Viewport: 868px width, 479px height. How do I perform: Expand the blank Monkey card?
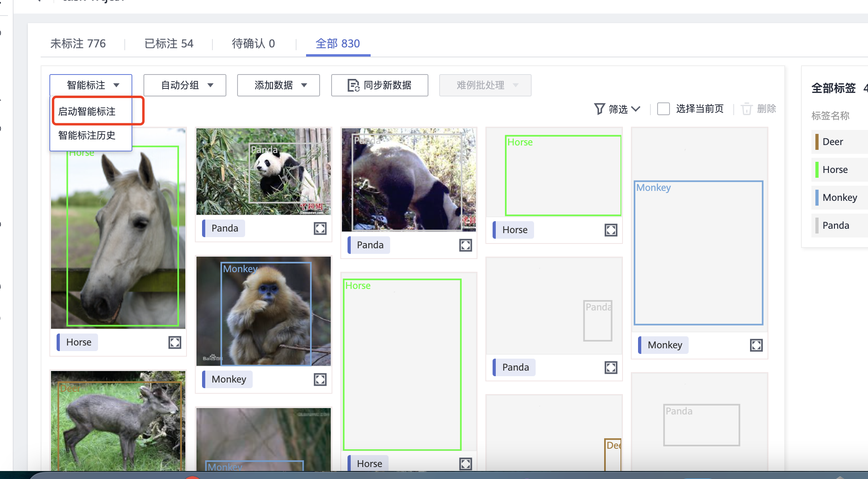tap(756, 345)
